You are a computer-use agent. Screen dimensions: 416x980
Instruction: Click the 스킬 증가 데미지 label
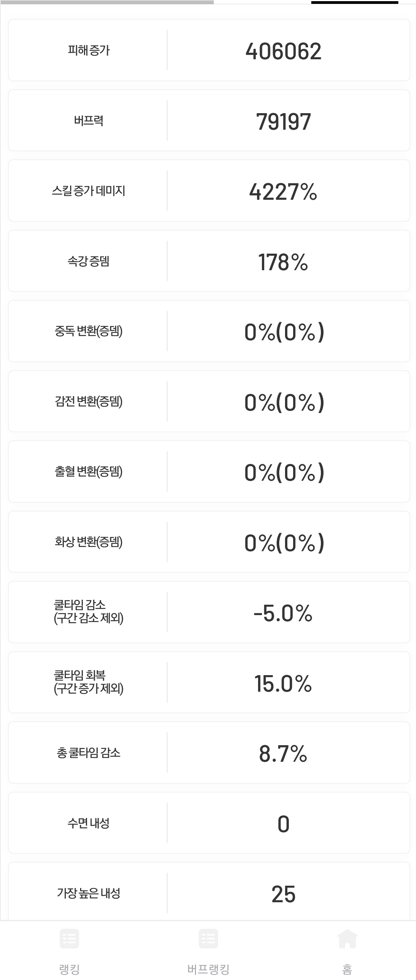coord(89,191)
